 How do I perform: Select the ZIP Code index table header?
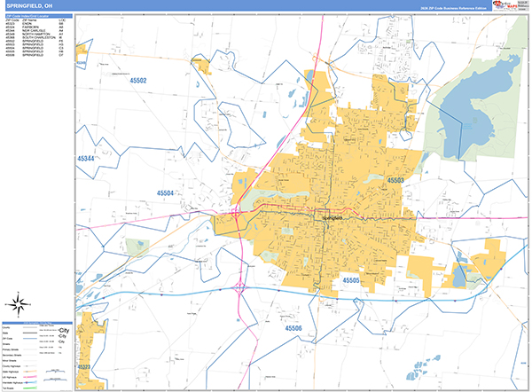(x=37, y=15)
